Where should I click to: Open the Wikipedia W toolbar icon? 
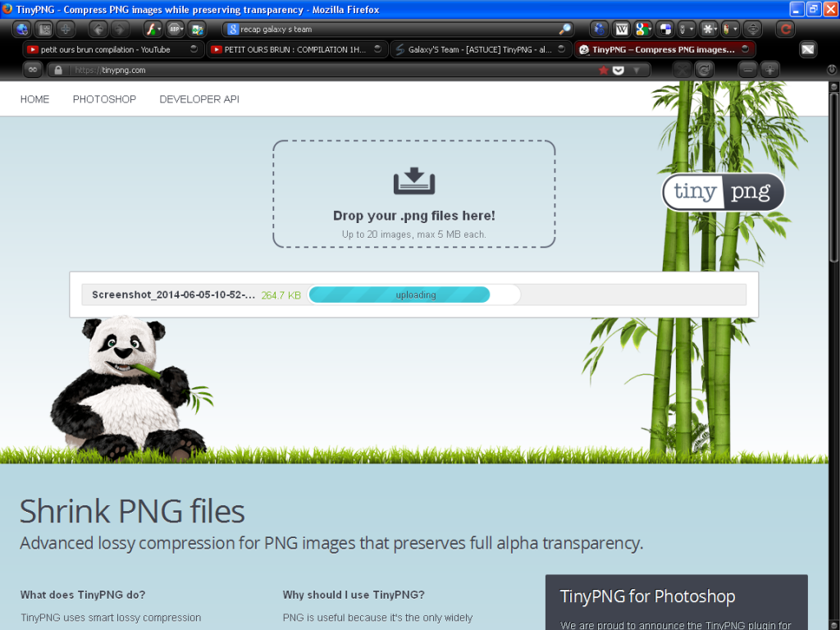[622, 29]
